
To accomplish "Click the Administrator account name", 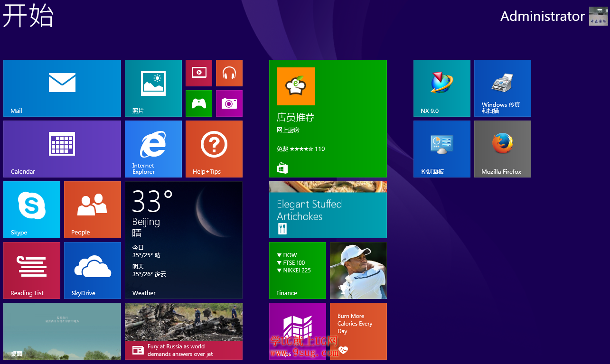I will click(542, 16).
